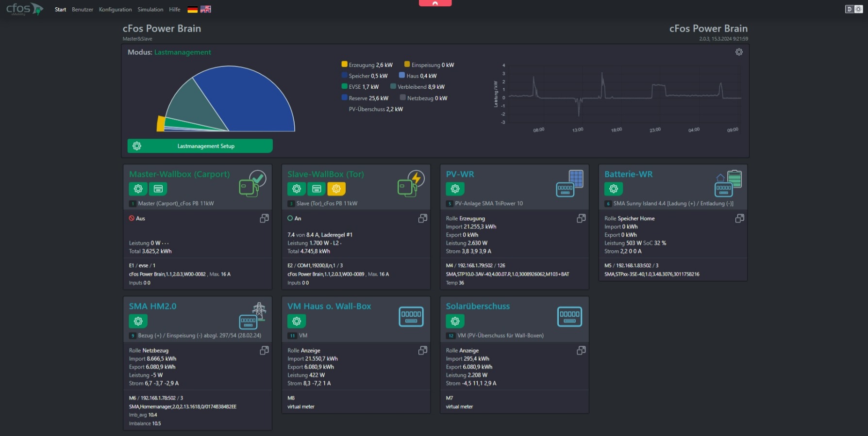This screenshot has width=868, height=436.
Task: Click VM Haus o. Wall-Box meter icon
Action: click(411, 317)
